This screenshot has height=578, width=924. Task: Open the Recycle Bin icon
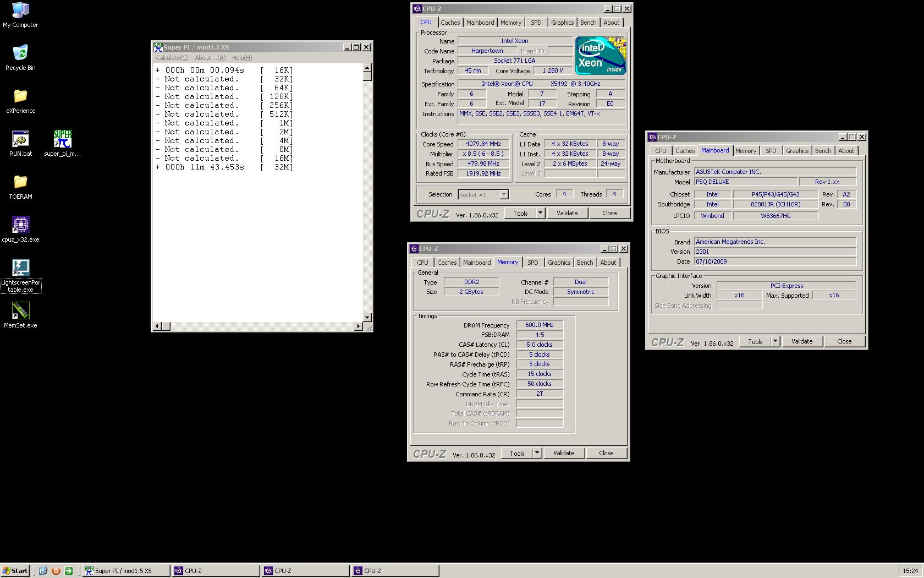20,58
